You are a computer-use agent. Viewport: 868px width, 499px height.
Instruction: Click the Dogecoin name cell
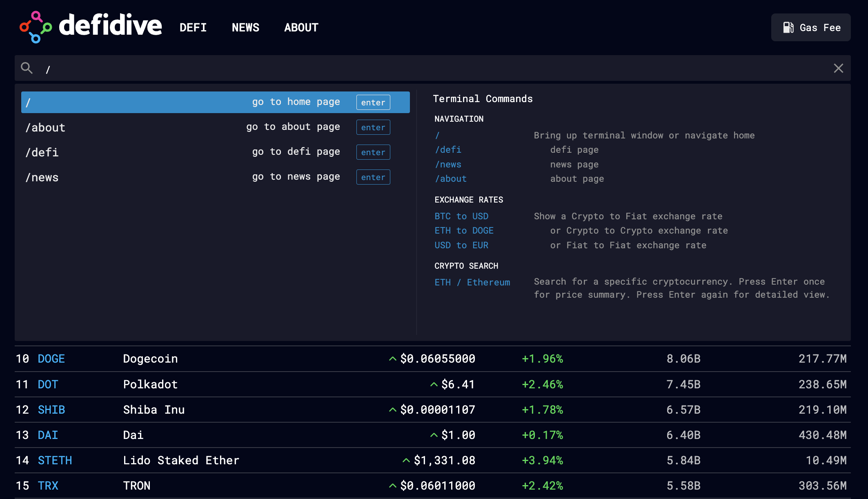tap(150, 359)
